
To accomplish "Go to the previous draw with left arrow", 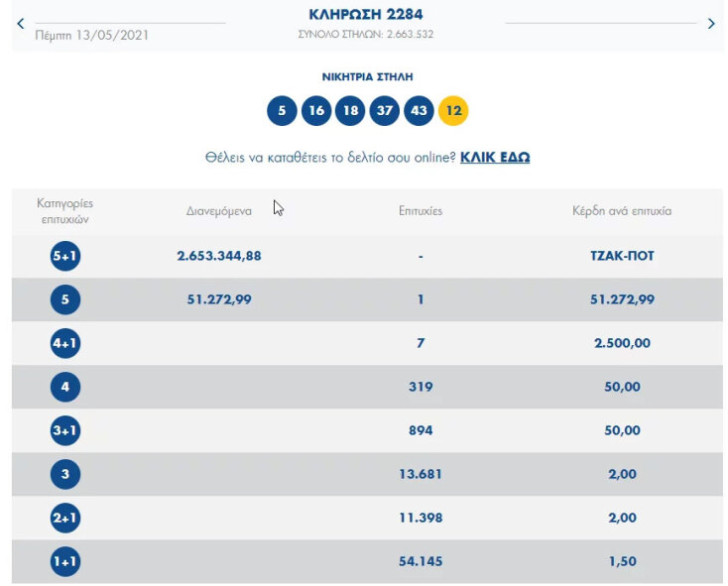I will point(20,24).
